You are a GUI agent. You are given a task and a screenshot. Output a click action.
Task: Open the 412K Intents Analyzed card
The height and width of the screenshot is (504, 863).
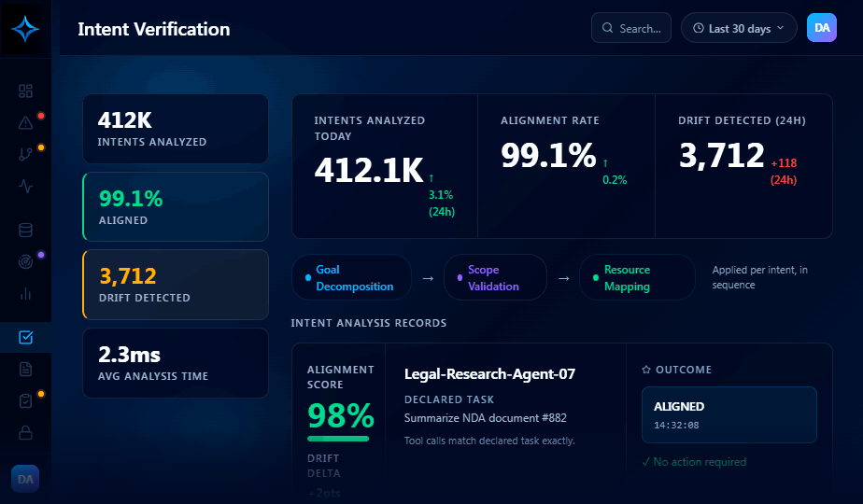(x=176, y=129)
